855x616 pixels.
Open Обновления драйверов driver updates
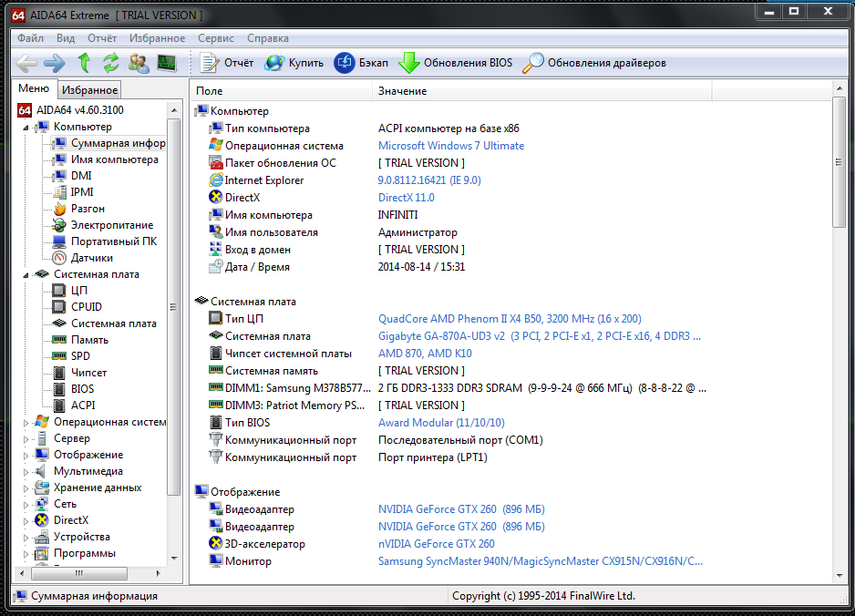pyautogui.click(x=594, y=63)
